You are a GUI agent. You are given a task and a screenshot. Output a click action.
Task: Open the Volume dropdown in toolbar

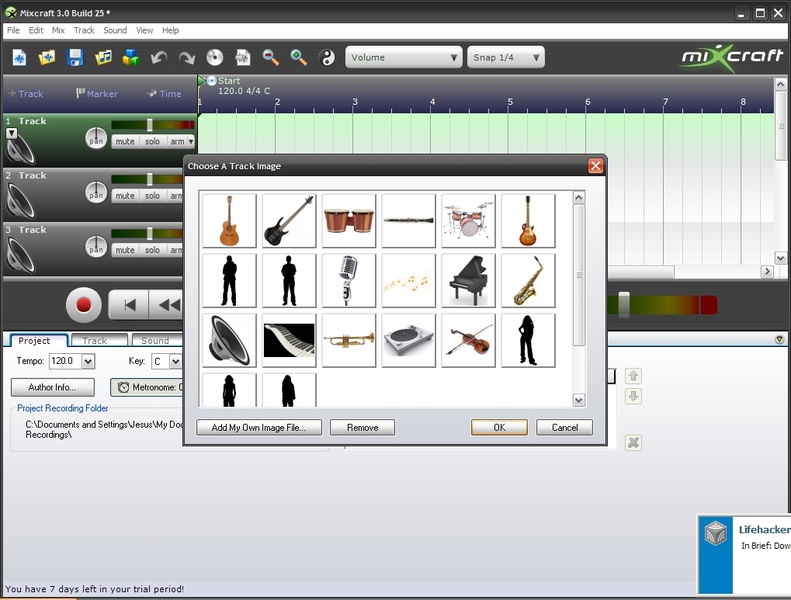point(404,57)
